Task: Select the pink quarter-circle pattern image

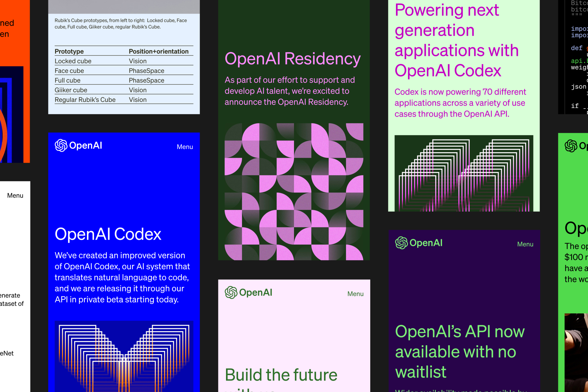Action: point(294,192)
